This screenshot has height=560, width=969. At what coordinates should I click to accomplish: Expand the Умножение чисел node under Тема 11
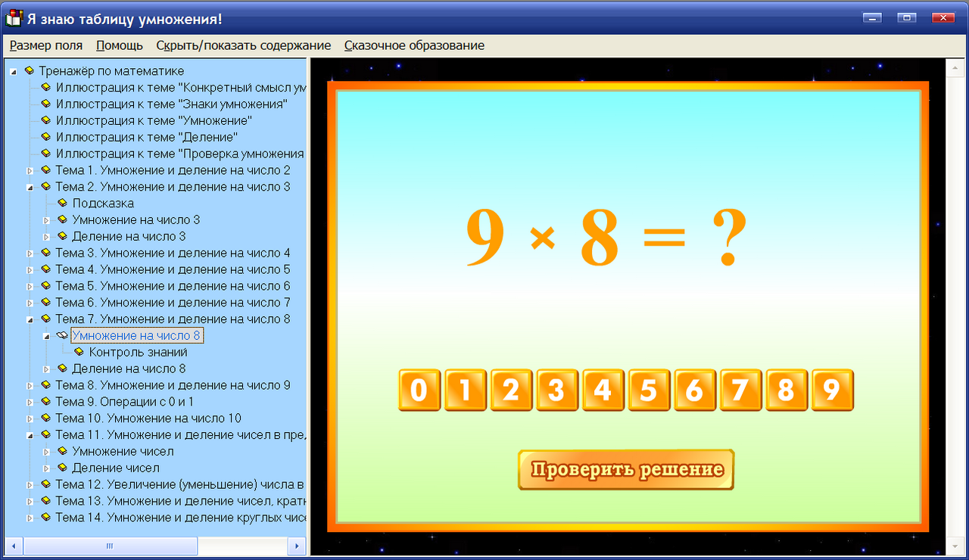pyautogui.click(x=47, y=452)
